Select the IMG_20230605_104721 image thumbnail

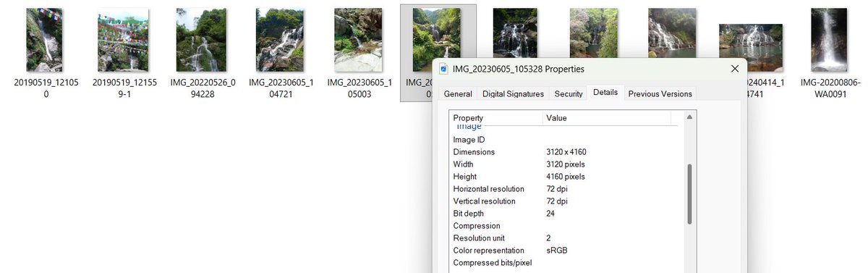click(280, 40)
